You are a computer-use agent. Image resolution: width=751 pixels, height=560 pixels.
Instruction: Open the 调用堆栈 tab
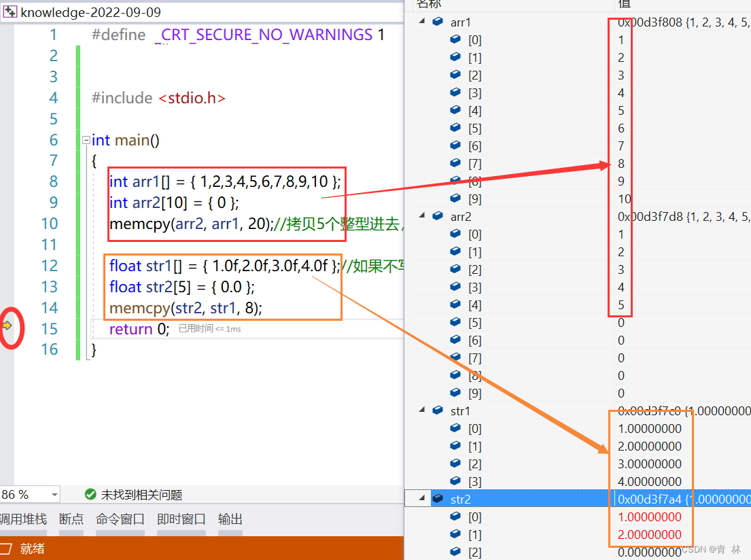[x=23, y=519]
